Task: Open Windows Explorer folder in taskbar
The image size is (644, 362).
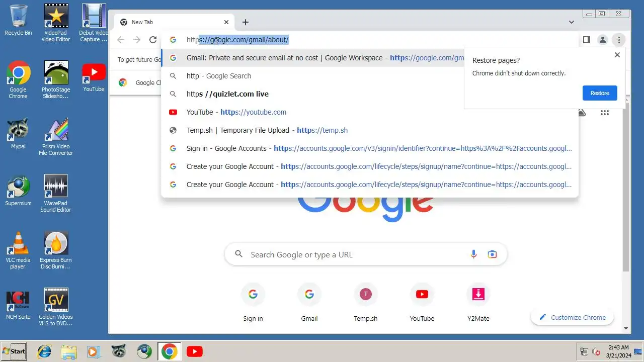Action: 69,351
